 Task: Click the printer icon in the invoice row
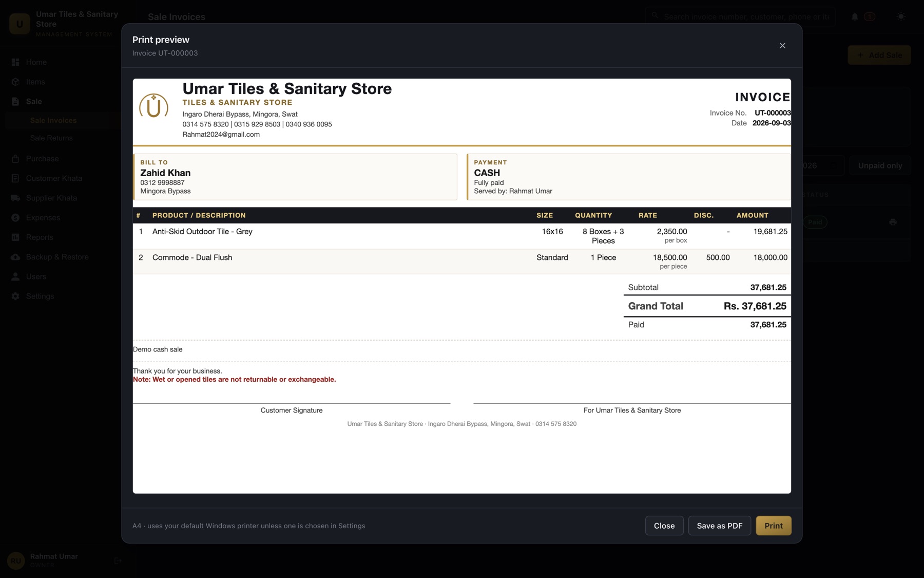893,222
